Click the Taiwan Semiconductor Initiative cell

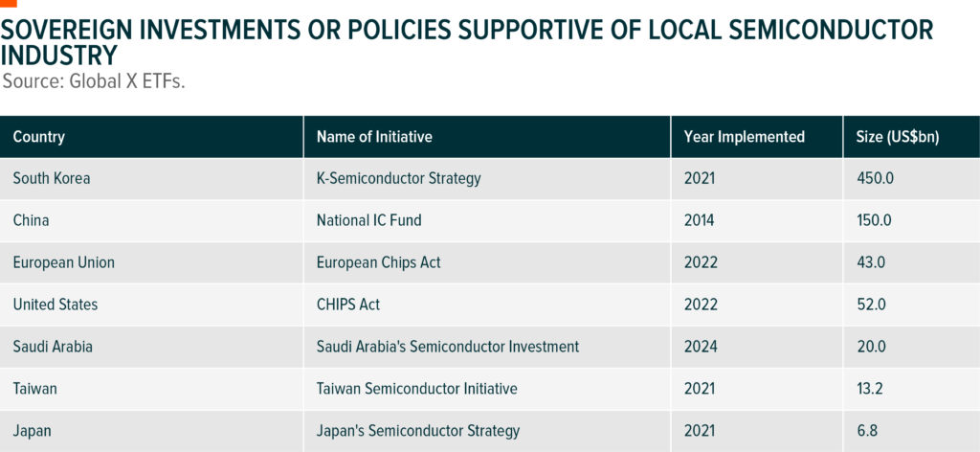pos(416,389)
